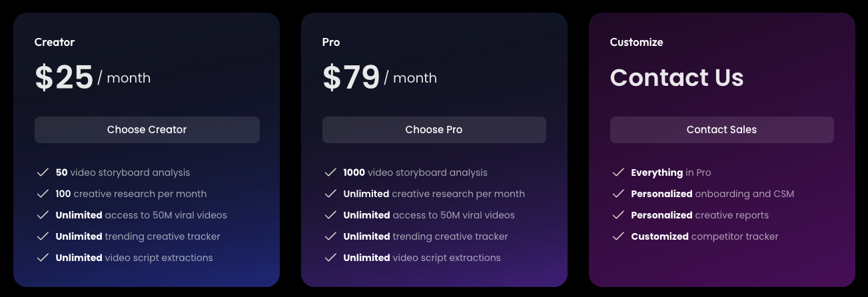The image size is (868, 297).
Task: Click the Choose Creator button
Action: coord(147,130)
